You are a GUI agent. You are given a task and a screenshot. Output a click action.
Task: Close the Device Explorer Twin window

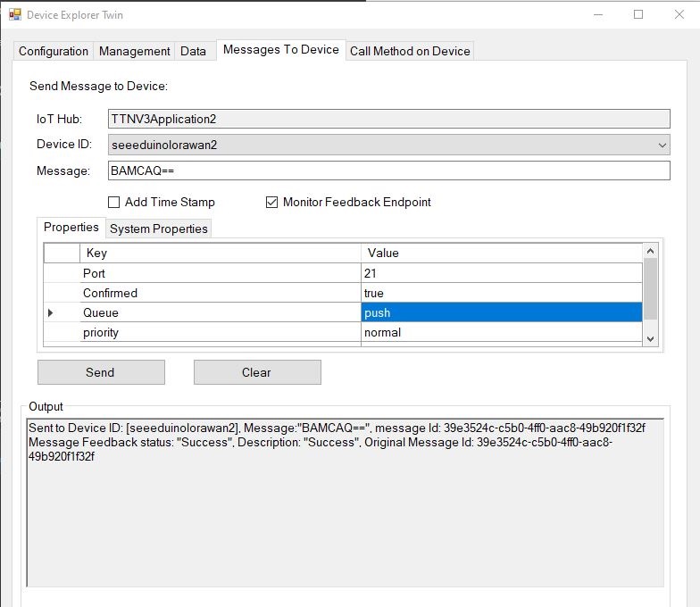(679, 14)
